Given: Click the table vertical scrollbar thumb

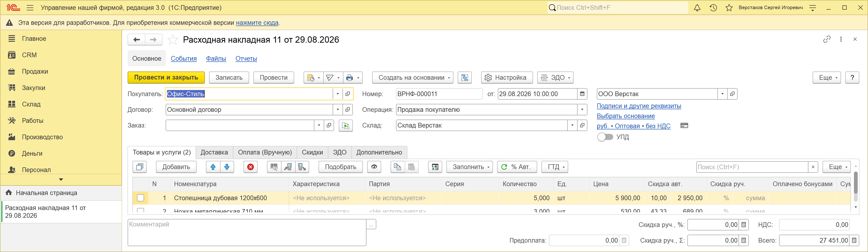Looking at the screenshot, I should click(x=856, y=182).
